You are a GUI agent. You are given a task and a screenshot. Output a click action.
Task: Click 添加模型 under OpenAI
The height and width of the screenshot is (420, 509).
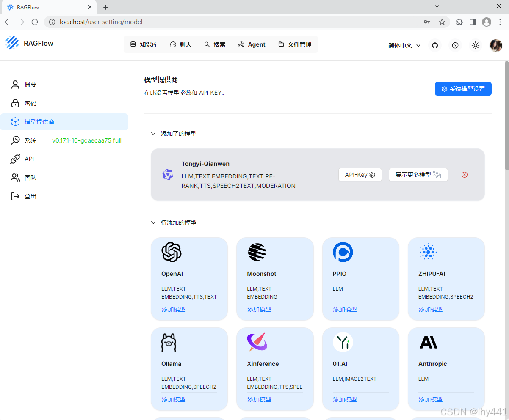[174, 309]
